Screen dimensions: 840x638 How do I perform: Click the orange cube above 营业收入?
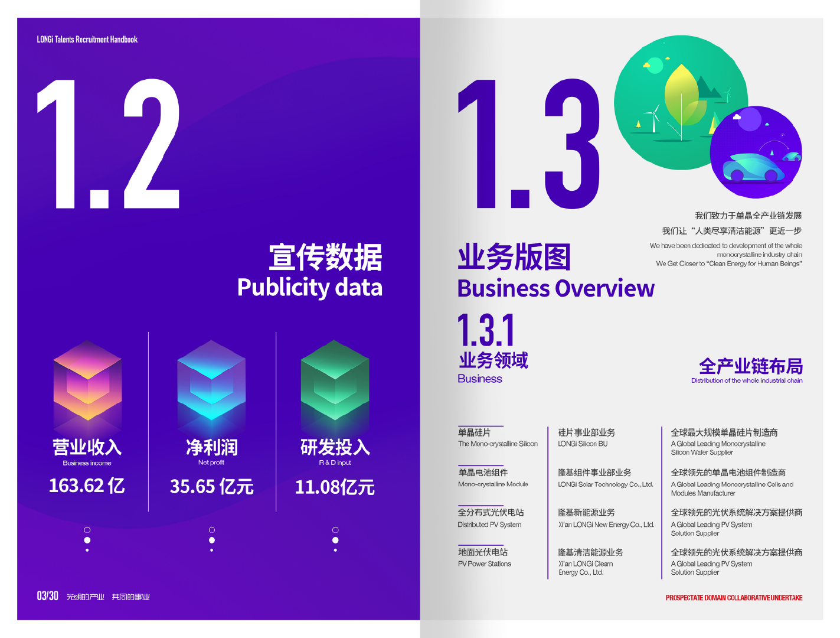coord(87,381)
